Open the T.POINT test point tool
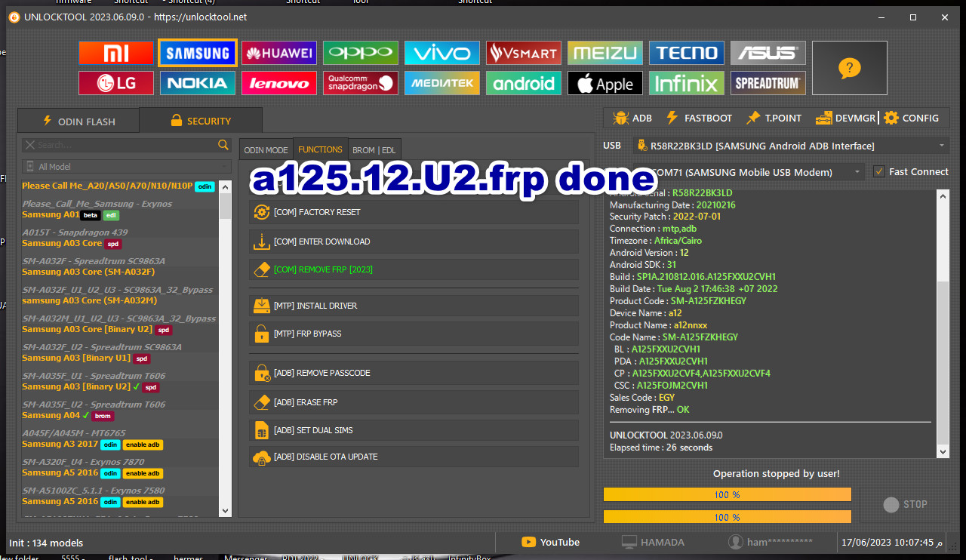The height and width of the screenshot is (560, 966). coord(774,118)
